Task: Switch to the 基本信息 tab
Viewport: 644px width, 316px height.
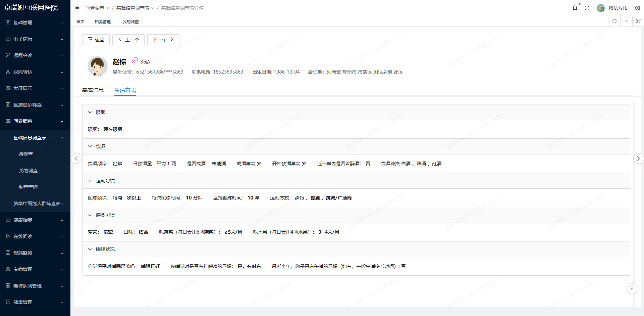Action: pos(93,90)
